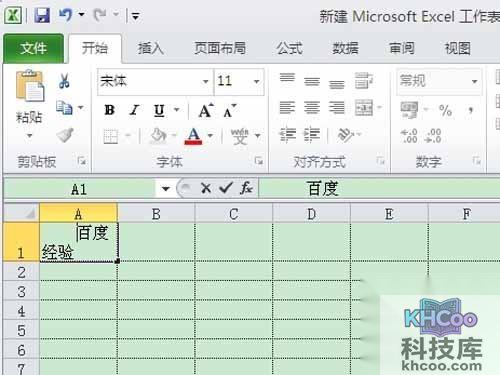Open the 文件 tab
Screen dimensions: 500x375
click(33, 49)
